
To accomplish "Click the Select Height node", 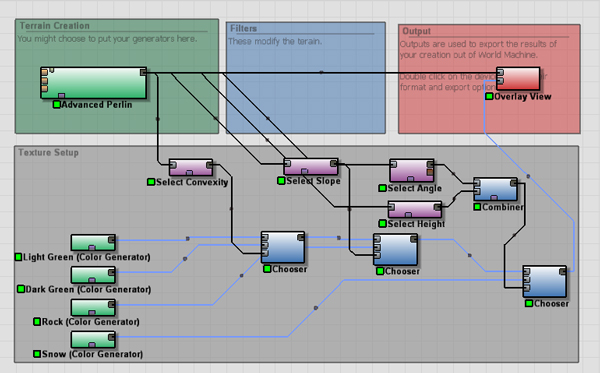I will [415, 210].
